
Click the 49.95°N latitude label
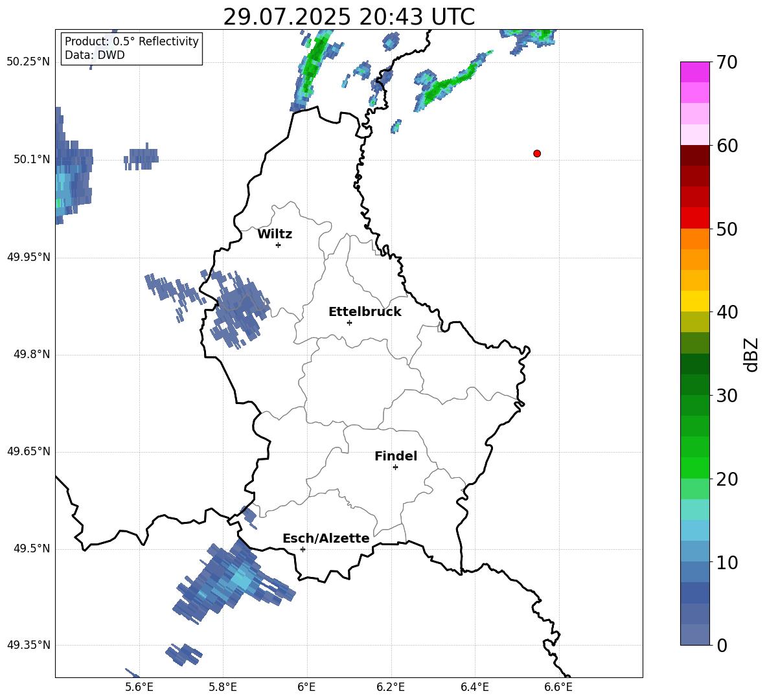tap(29, 256)
